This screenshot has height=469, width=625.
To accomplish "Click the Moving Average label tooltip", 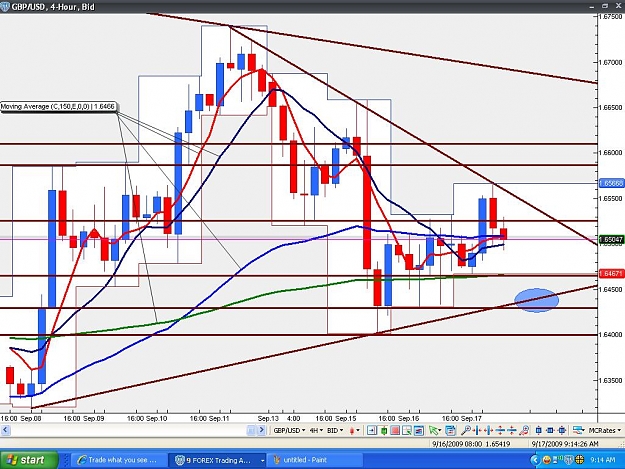I will [x=58, y=107].
